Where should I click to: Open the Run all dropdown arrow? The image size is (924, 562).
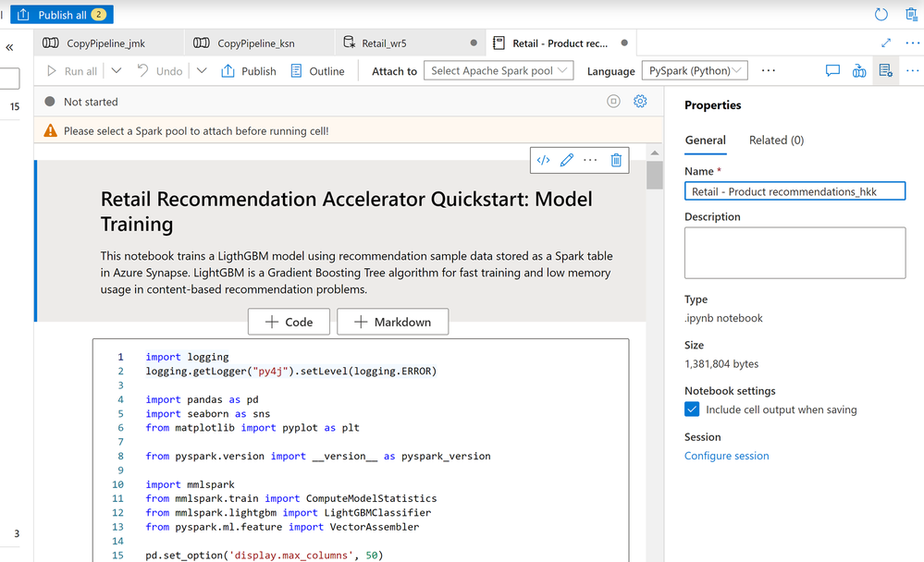click(117, 70)
